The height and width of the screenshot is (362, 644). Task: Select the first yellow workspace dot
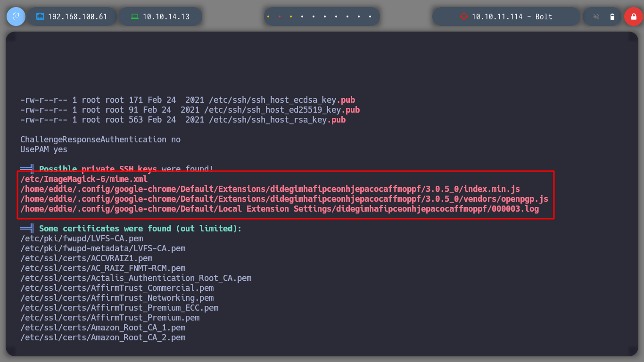pyautogui.click(x=268, y=16)
